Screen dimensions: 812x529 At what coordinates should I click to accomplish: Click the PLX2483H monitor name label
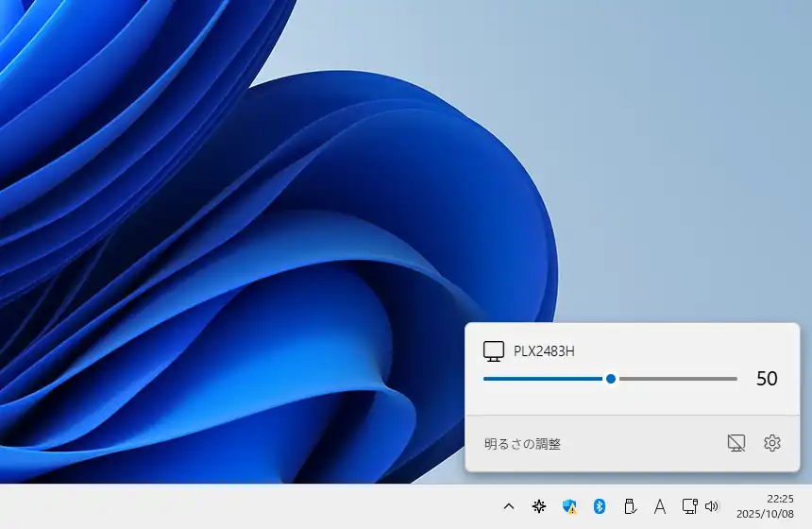point(544,351)
